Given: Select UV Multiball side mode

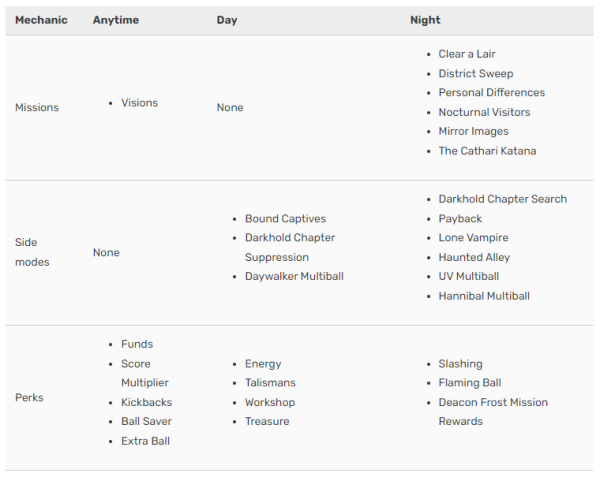Looking at the screenshot, I should tap(468, 276).
